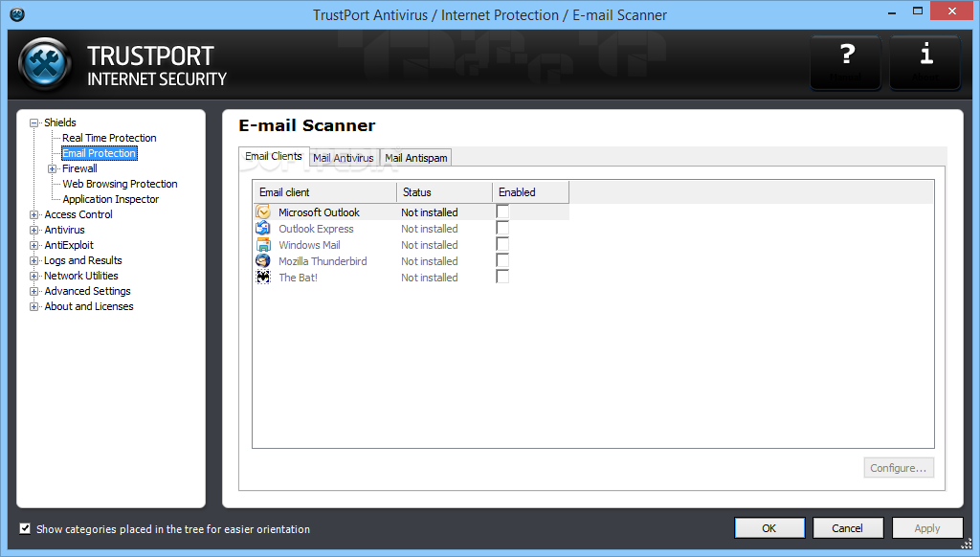Viewport: 980px width, 557px height.
Task: Enable the Mozilla Thunderbird checkbox
Action: [502, 260]
